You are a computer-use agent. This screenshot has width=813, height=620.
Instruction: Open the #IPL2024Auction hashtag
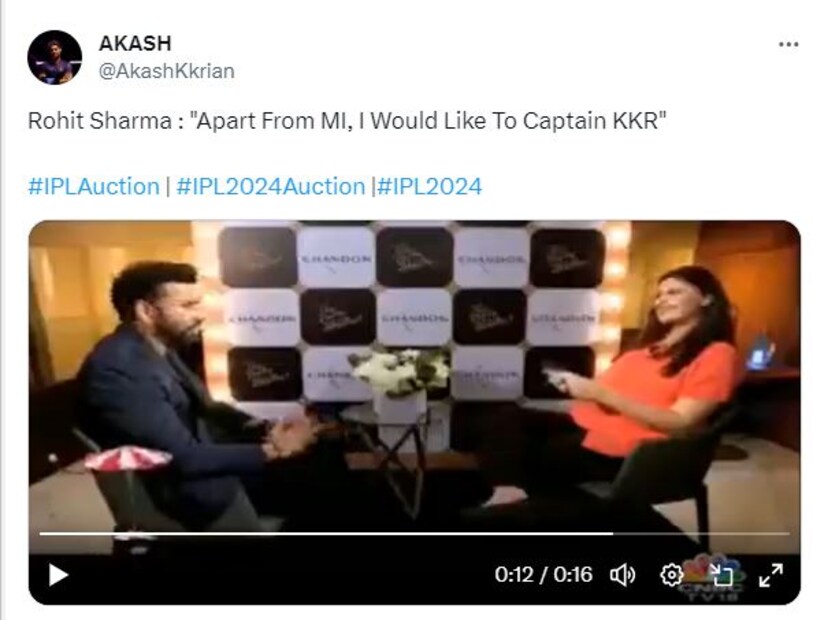click(x=271, y=187)
